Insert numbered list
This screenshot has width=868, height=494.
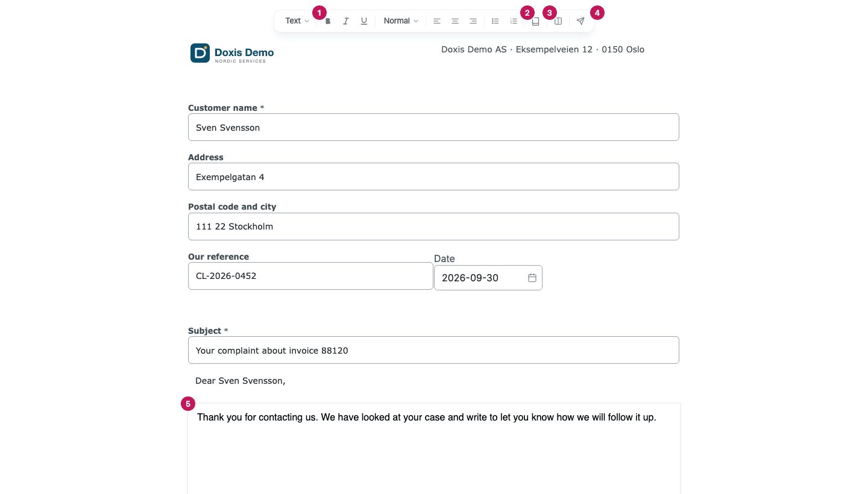pos(514,21)
